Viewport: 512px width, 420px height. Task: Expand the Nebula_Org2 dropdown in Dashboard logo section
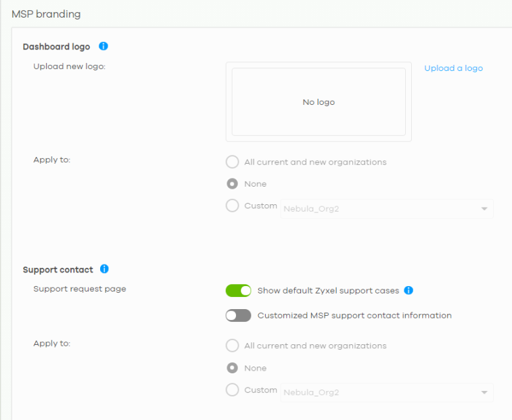[x=387, y=209]
